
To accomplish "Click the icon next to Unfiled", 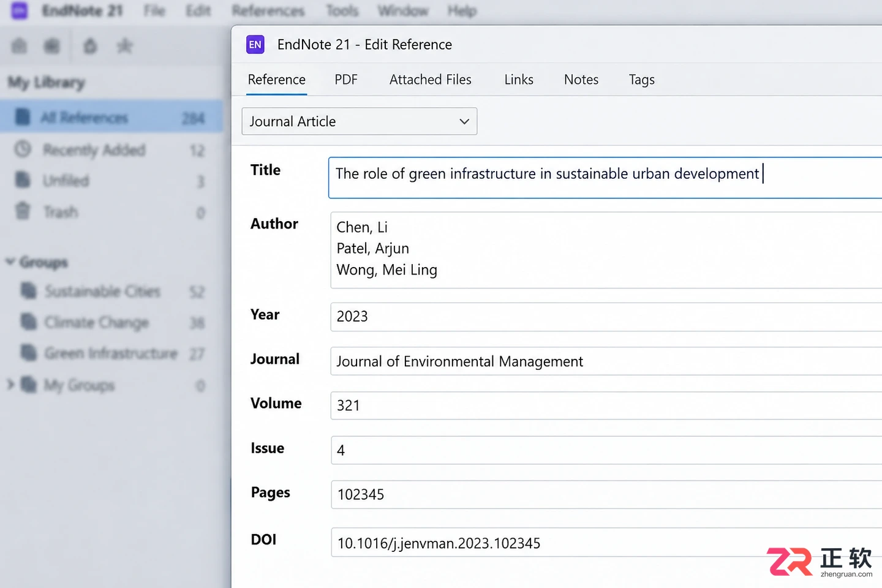I will [23, 180].
